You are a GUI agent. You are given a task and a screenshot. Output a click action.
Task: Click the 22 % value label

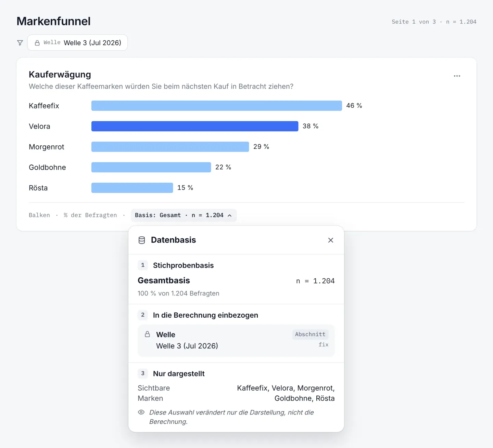[x=223, y=167]
